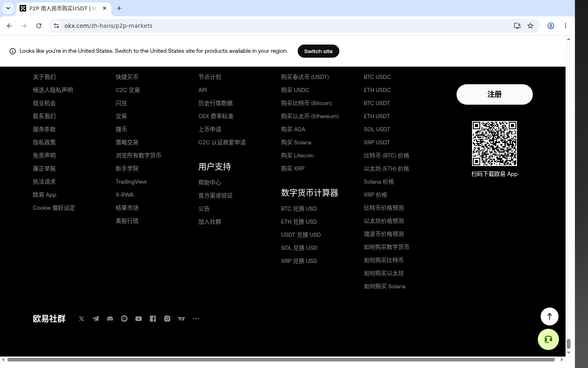
Task: Open the 关于我们 link
Action: pyautogui.click(x=45, y=77)
